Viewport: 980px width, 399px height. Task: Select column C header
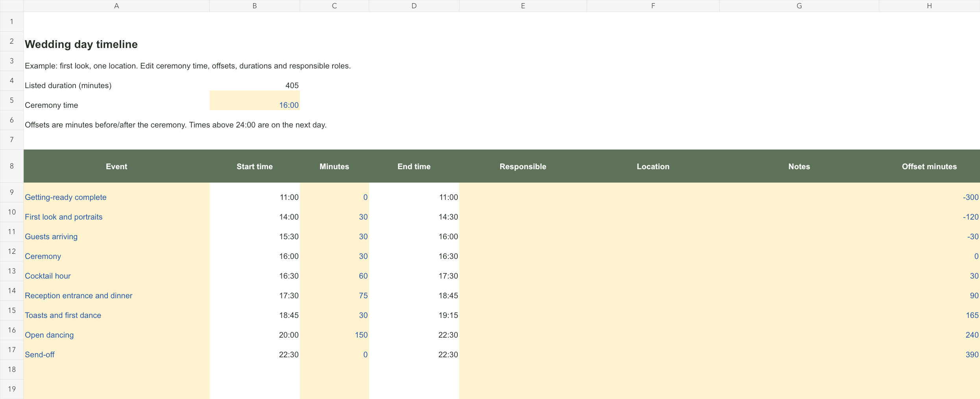click(x=334, y=6)
